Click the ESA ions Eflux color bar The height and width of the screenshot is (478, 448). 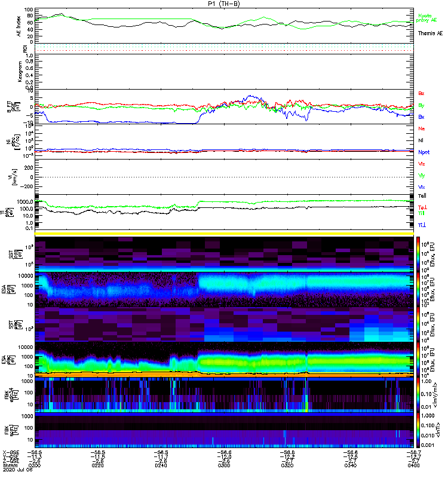418,289
